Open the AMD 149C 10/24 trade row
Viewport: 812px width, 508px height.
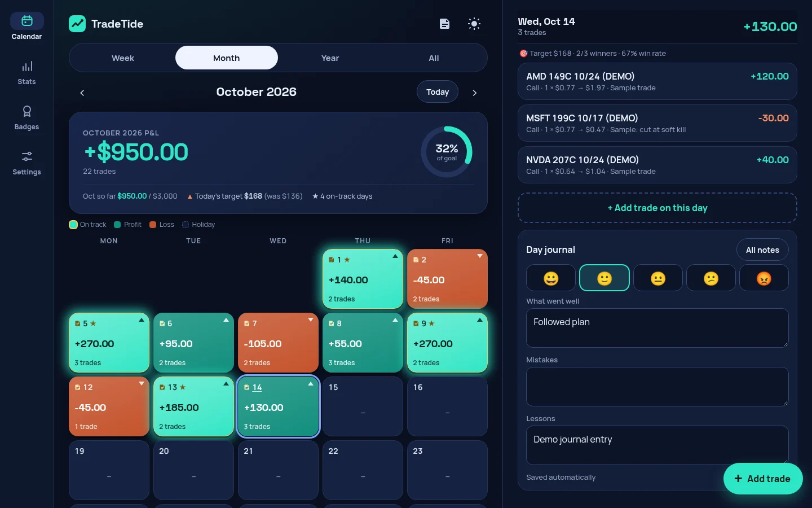pos(657,81)
